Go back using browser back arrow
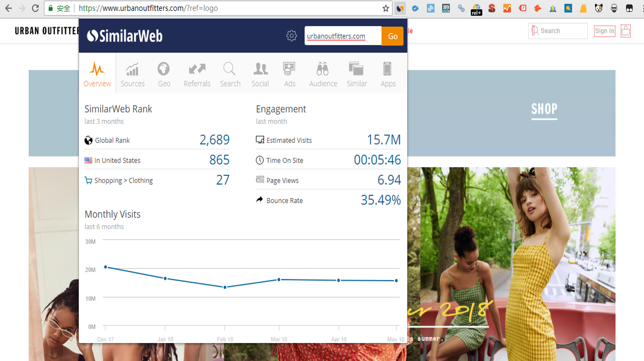This screenshot has height=361, width=644. (x=8, y=8)
